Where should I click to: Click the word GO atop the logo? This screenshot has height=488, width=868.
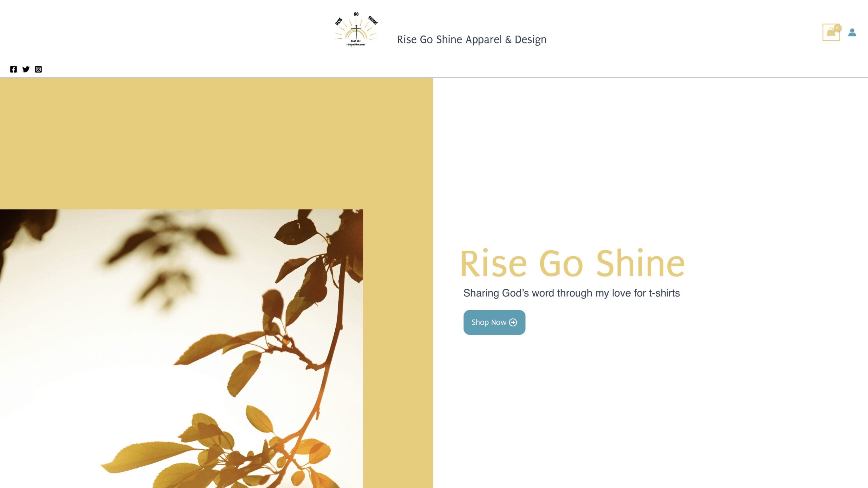tap(356, 14)
